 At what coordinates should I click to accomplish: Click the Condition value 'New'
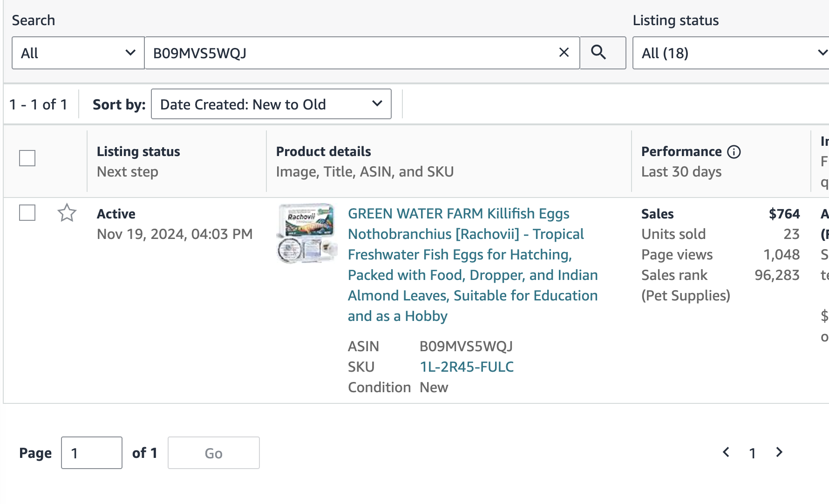pos(434,388)
